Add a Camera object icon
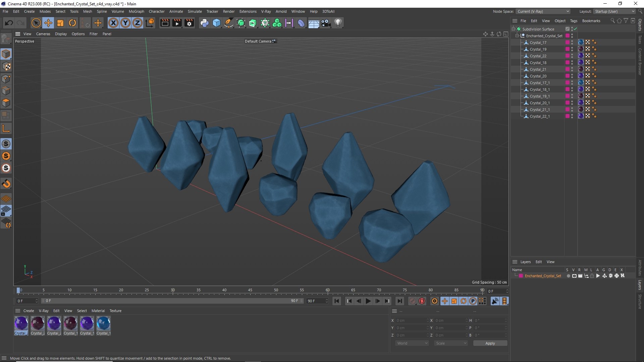Screen dimensions: 644x362 click(326, 23)
